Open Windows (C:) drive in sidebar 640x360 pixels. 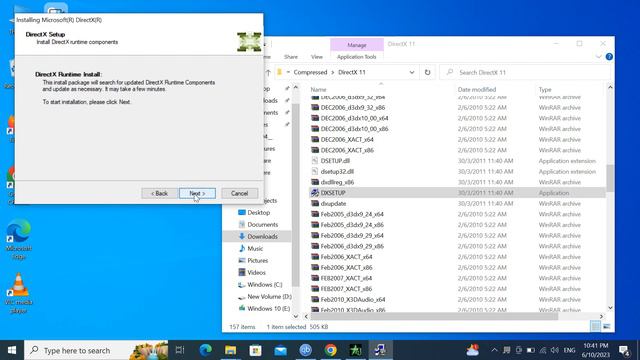(264, 284)
